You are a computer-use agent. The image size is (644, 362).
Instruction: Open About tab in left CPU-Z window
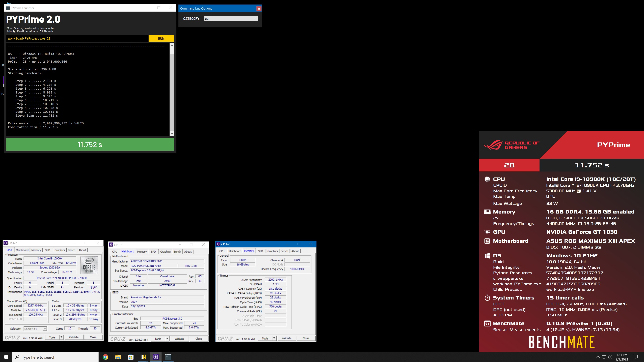(x=82, y=250)
